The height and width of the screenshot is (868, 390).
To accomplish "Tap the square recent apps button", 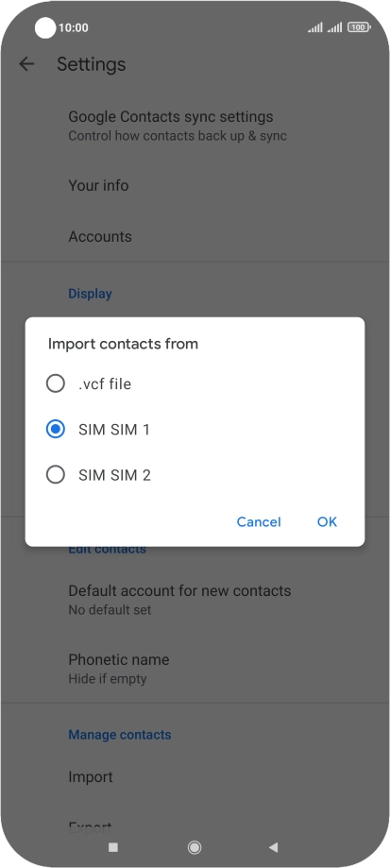I will [x=113, y=847].
